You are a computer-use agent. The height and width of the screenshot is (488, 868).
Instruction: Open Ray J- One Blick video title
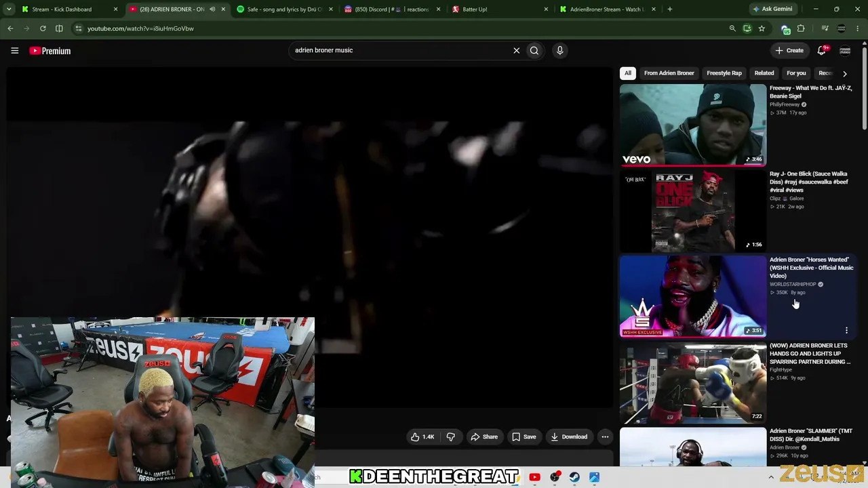[809, 182]
